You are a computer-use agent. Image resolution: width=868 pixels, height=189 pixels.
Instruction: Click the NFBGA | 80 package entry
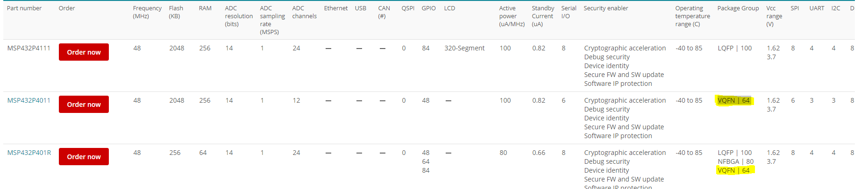(735, 161)
